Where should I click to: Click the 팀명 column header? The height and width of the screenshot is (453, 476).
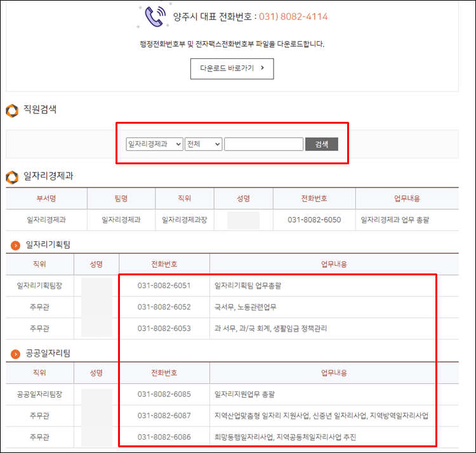pos(121,199)
